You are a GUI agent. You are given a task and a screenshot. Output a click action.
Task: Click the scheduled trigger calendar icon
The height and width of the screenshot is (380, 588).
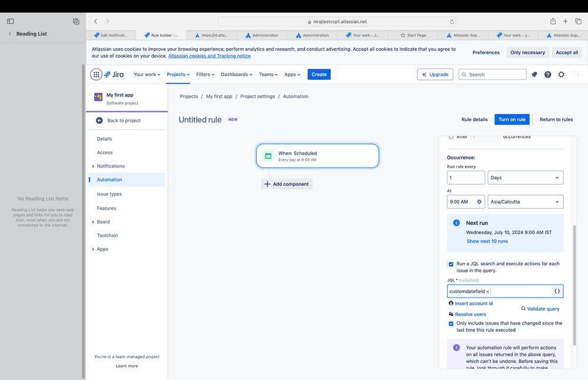(268, 156)
